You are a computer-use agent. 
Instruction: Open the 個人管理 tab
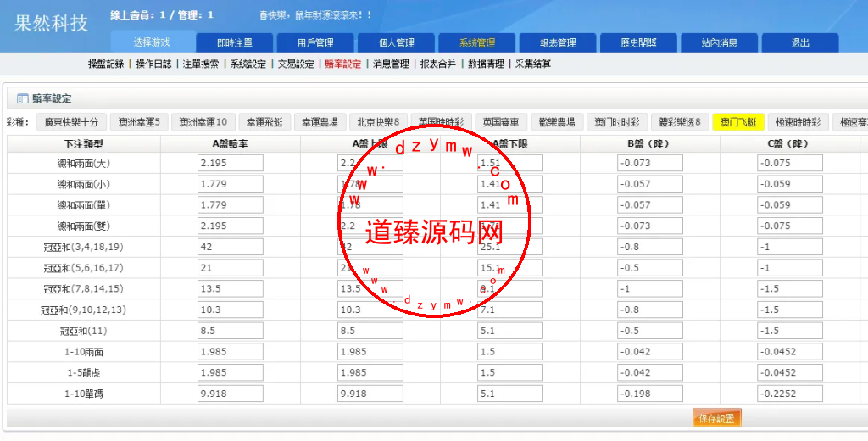pyautogui.click(x=397, y=42)
